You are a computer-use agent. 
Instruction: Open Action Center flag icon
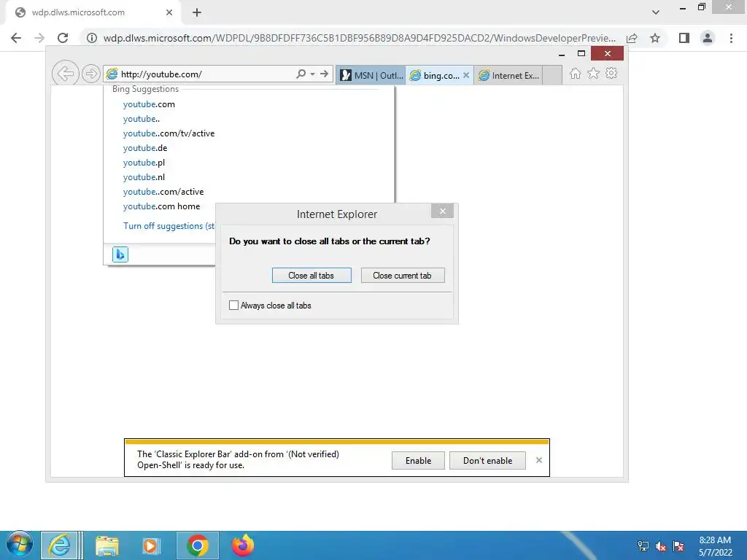coord(678,546)
